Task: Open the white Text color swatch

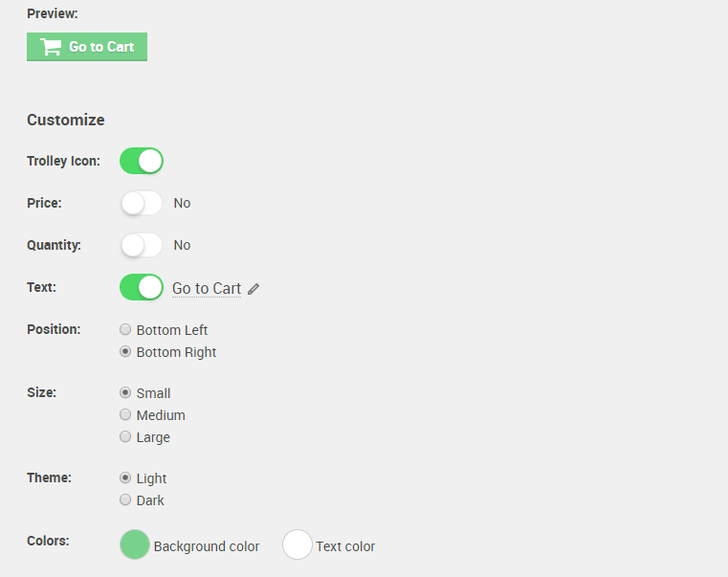Action: (x=298, y=544)
